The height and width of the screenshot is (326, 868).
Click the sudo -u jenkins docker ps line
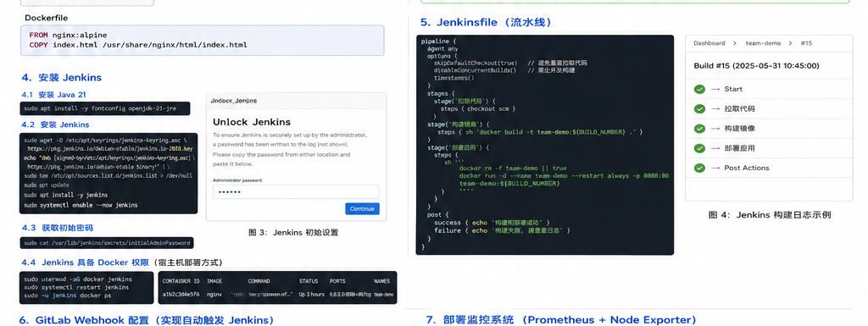pyautogui.click(x=67, y=296)
